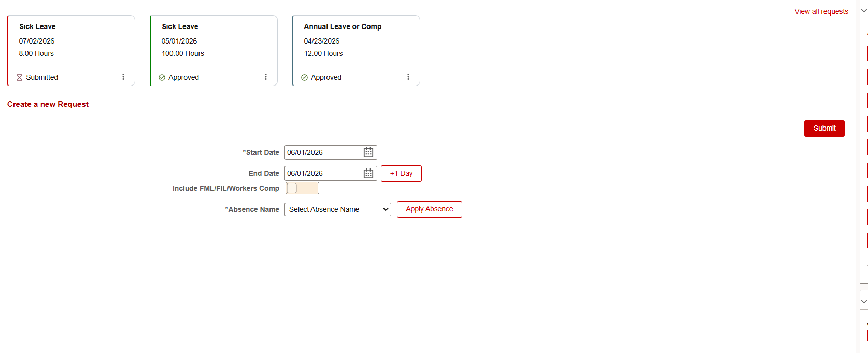This screenshot has height=353, width=868.
Task: Click the 12.00 Hours value
Action: click(323, 53)
